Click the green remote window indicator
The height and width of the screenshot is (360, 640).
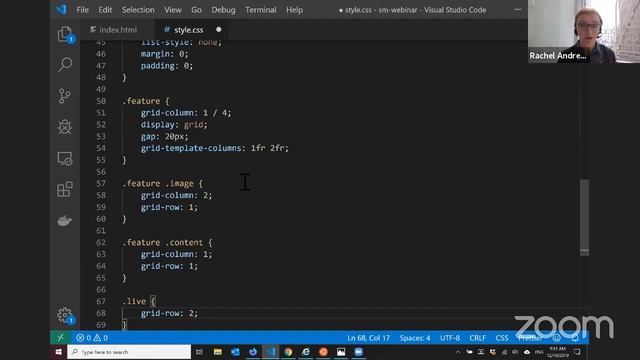[60, 338]
